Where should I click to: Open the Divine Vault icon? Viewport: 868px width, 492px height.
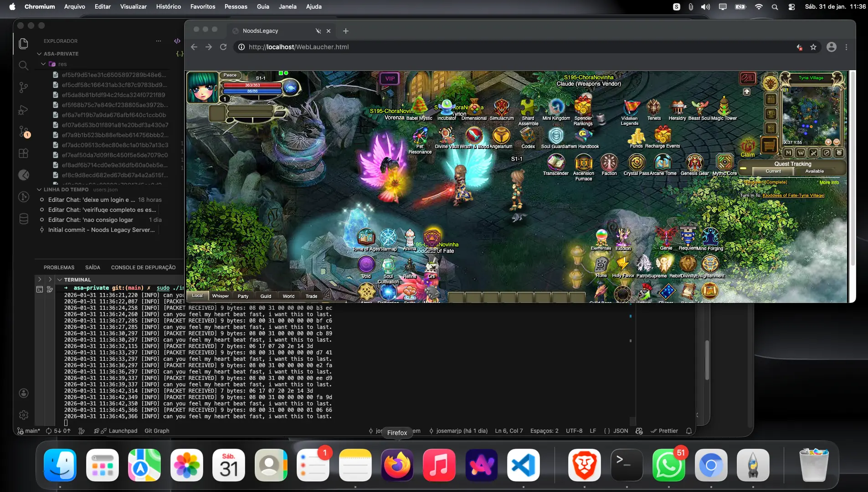pyautogui.click(x=447, y=136)
